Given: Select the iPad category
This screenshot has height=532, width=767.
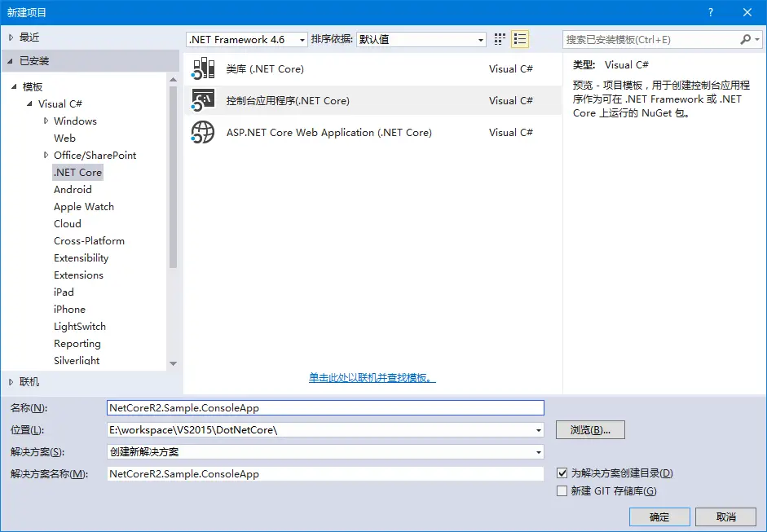Looking at the screenshot, I should click(64, 292).
